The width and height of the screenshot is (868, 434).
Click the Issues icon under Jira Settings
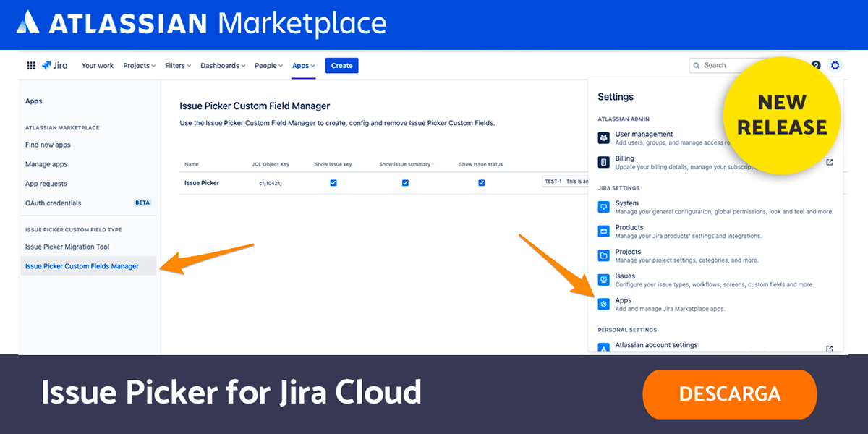pyautogui.click(x=604, y=280)
